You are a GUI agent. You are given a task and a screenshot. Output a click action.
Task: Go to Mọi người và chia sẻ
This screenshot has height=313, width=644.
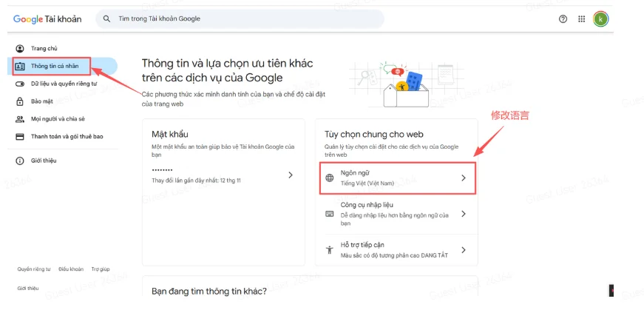pos(58,119)
